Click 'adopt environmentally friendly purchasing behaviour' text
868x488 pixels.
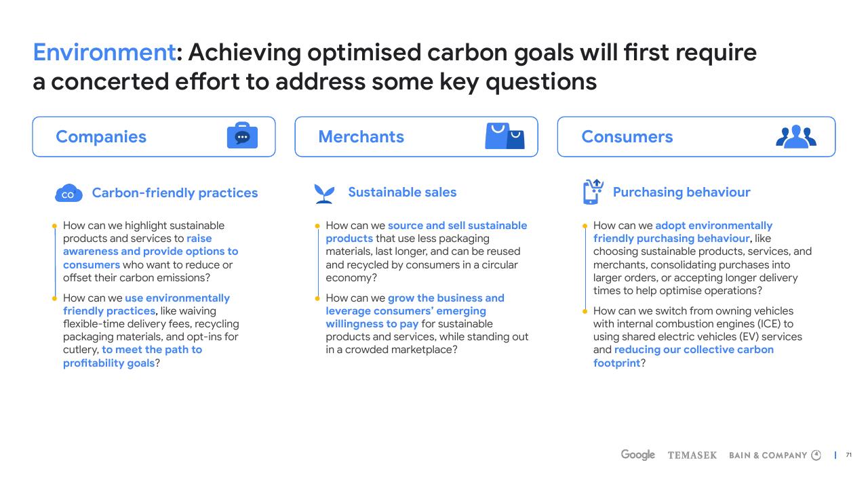point(683,232)
